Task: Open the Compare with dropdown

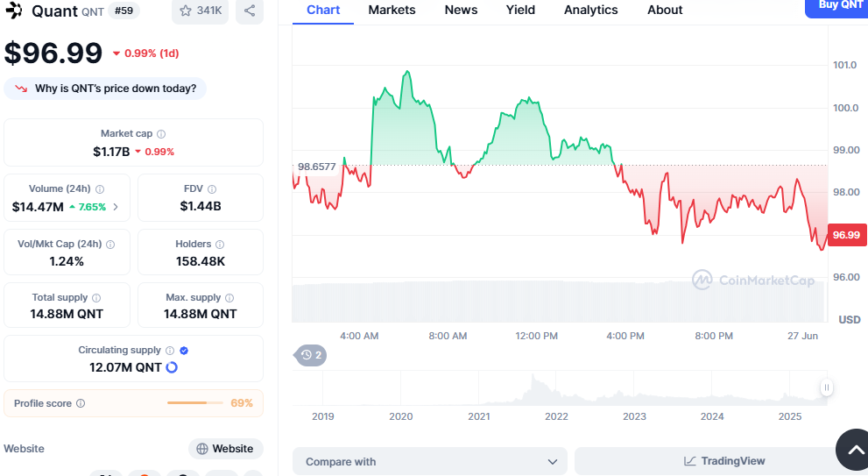Action: 429,462
